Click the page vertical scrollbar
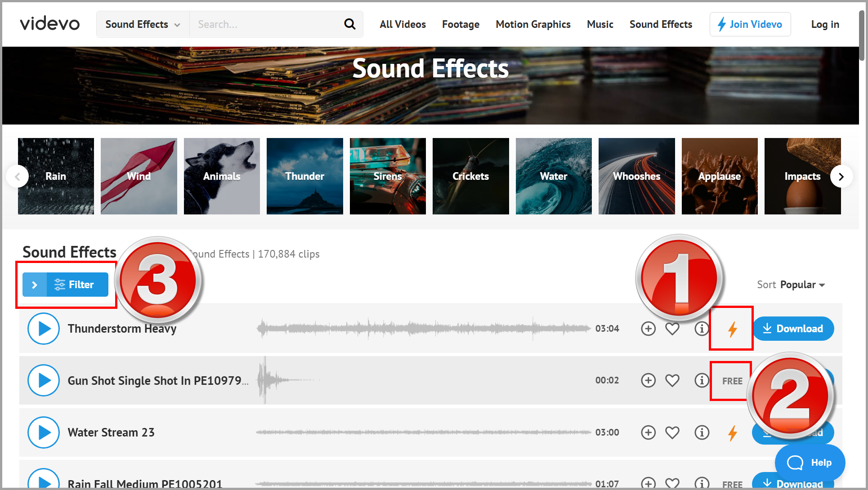 [x=861, y=36]
